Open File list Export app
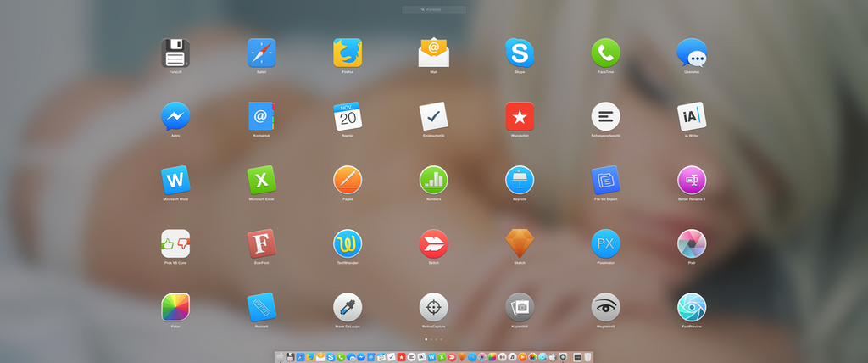 click(x=605, y=180)
